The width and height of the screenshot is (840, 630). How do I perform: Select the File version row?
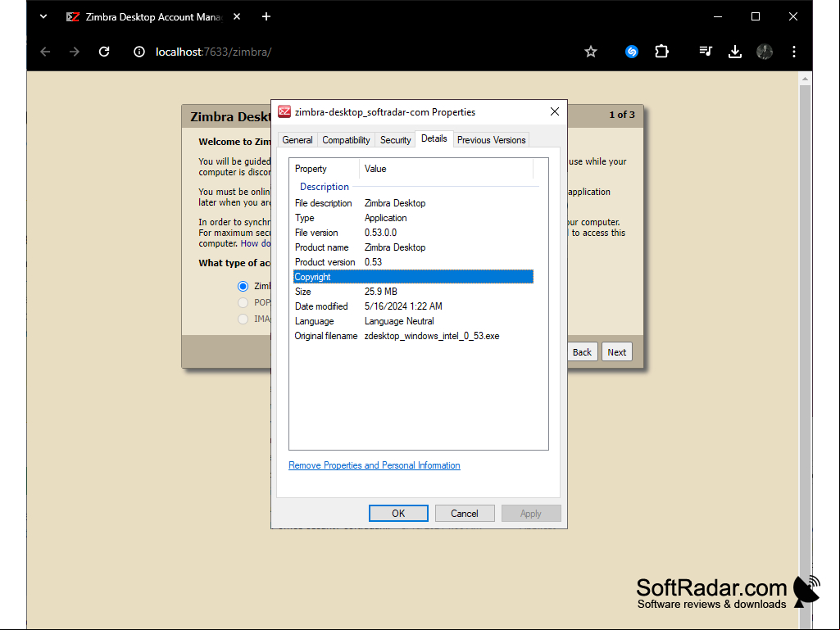coord(413,233)
